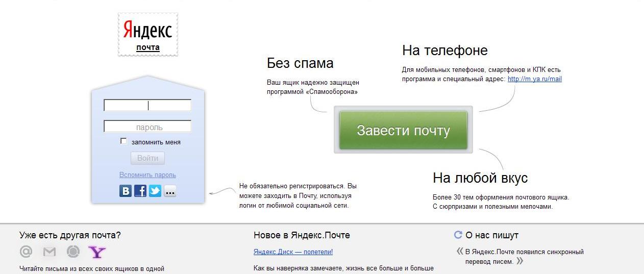644x274 pixels.
Task: Click the 'Спамооборона' description text
Action: 313,87
